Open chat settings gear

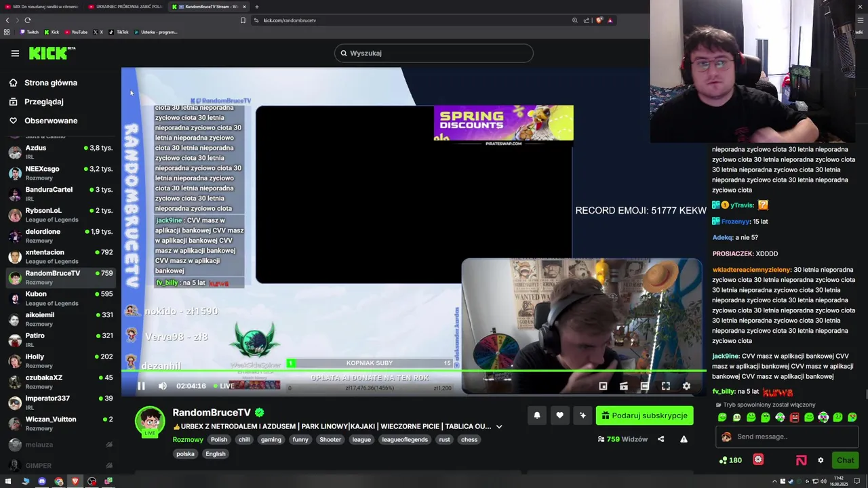[821, 460]
